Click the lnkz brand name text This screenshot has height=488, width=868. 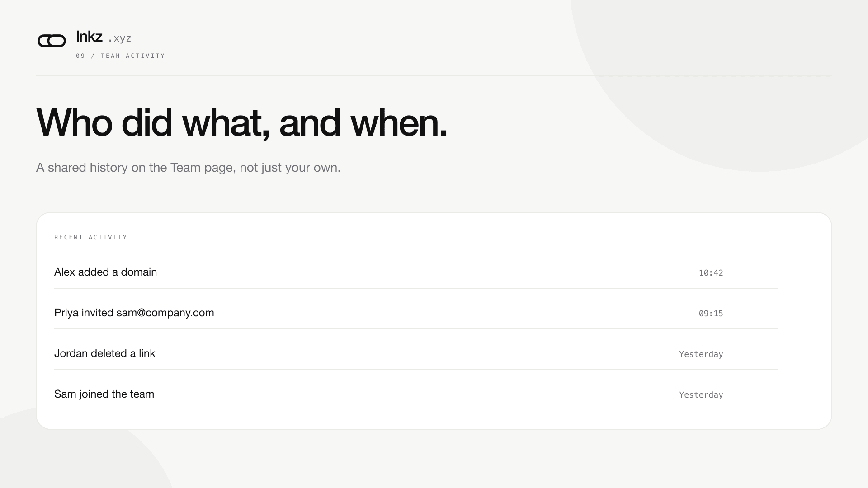point(89,37)
